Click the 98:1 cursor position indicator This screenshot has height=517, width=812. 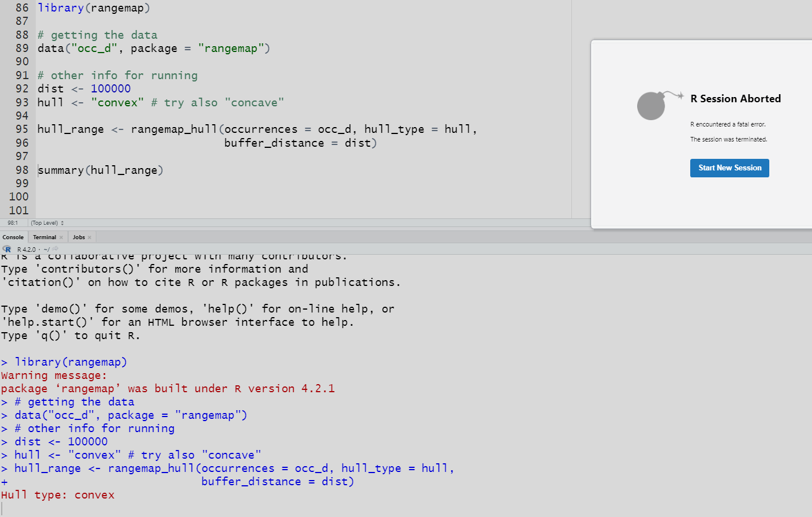click(13, 223)
